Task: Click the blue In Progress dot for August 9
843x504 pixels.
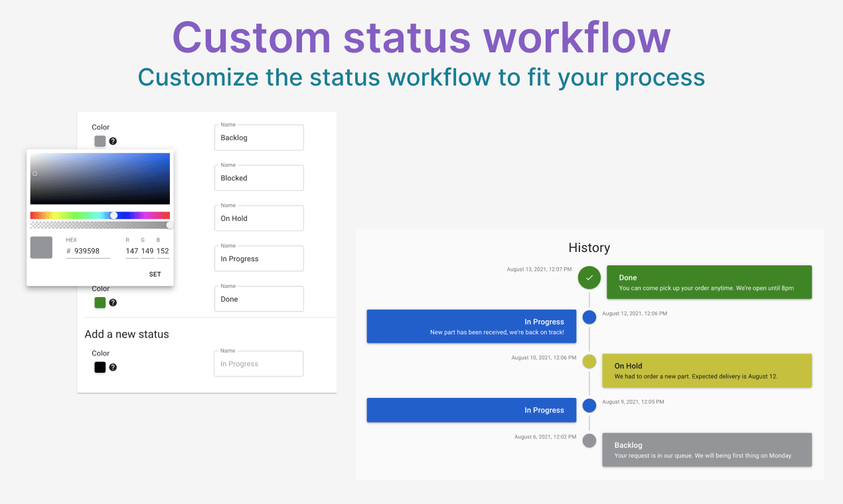Action: click(589, 405)
